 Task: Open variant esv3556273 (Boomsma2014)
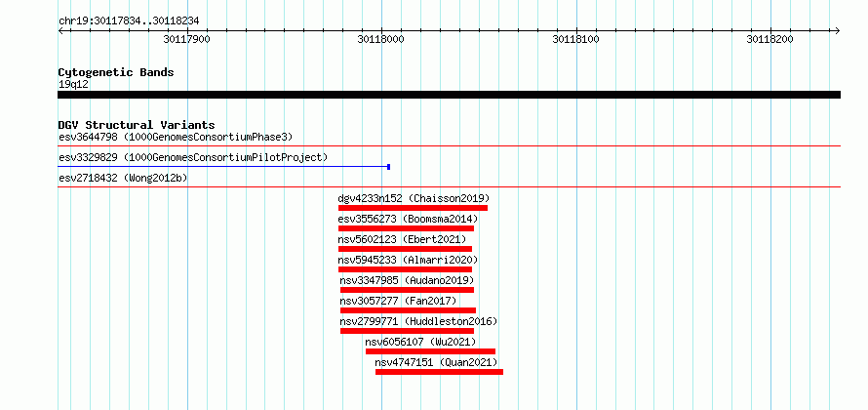pyautogui.click(x=409, y=219)
